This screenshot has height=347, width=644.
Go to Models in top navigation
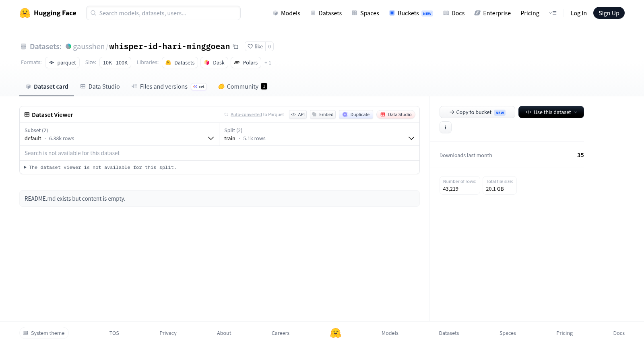(287, 13)
